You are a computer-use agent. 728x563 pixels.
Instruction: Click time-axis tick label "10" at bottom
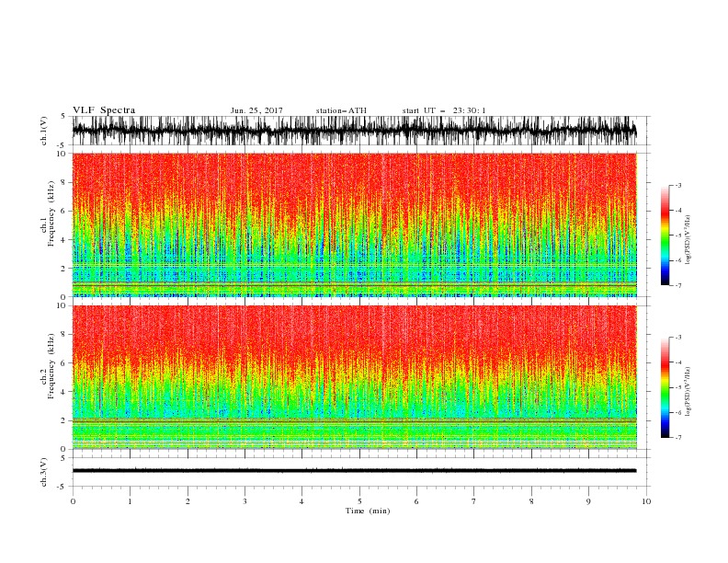coord(646,501)
